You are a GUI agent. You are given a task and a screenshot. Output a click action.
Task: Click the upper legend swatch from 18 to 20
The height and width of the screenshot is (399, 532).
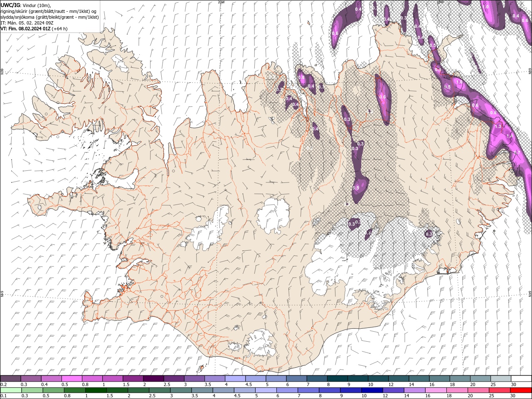click(x=460, y=379)
